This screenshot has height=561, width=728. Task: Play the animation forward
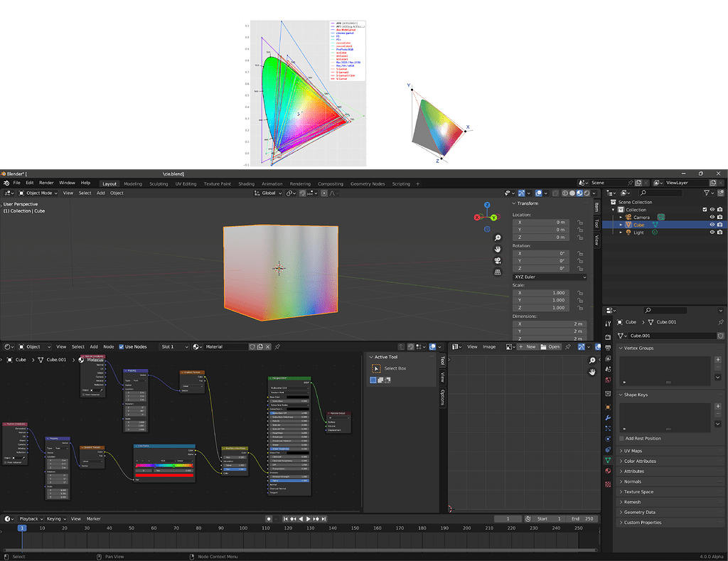[309, 519]
